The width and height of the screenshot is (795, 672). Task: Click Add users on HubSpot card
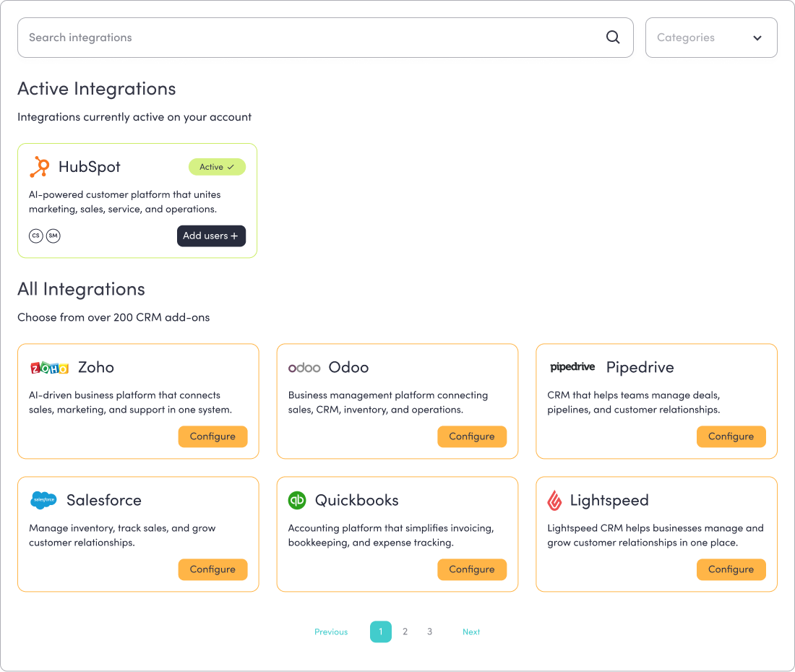coord(211,236)
